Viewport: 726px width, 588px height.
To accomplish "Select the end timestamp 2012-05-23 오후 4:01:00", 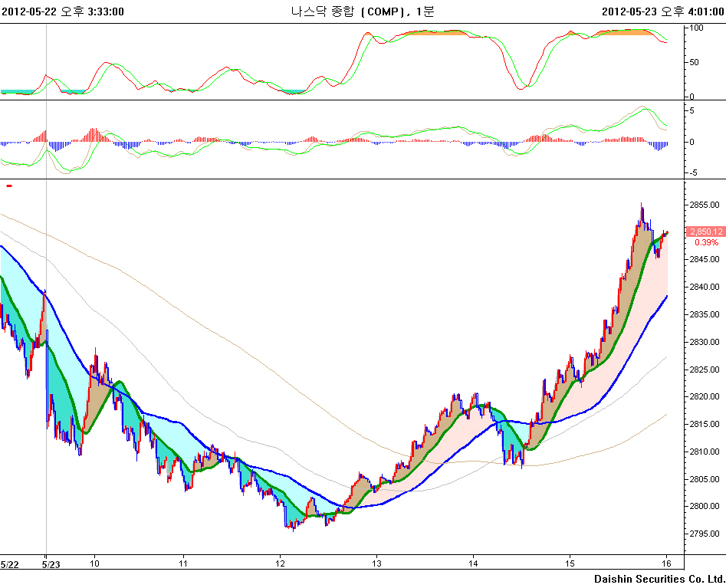I will click(x=662, y=11).
